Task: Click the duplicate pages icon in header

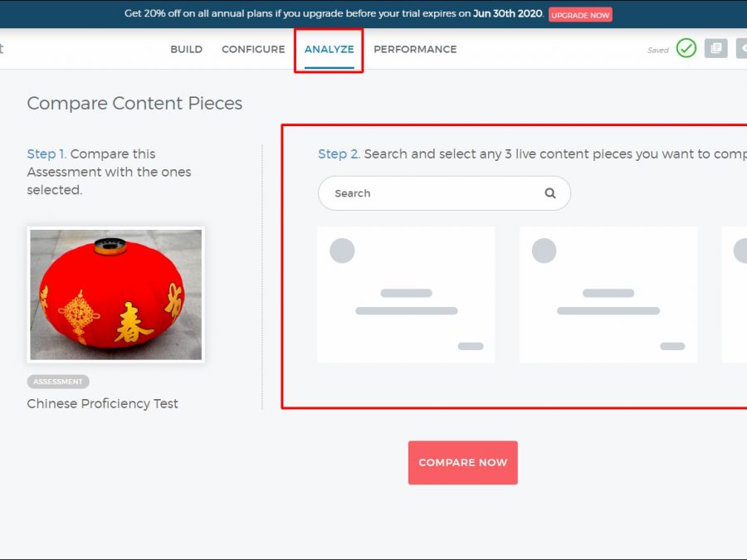Action: [715, 49]
